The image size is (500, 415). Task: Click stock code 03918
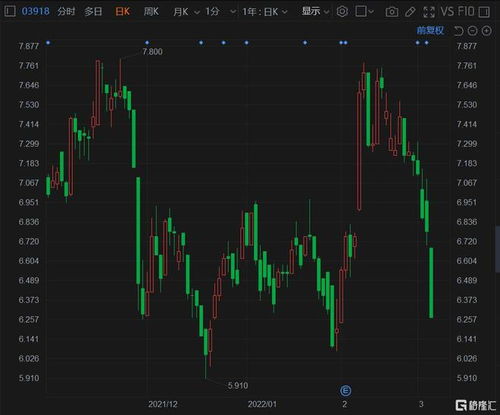36,11
